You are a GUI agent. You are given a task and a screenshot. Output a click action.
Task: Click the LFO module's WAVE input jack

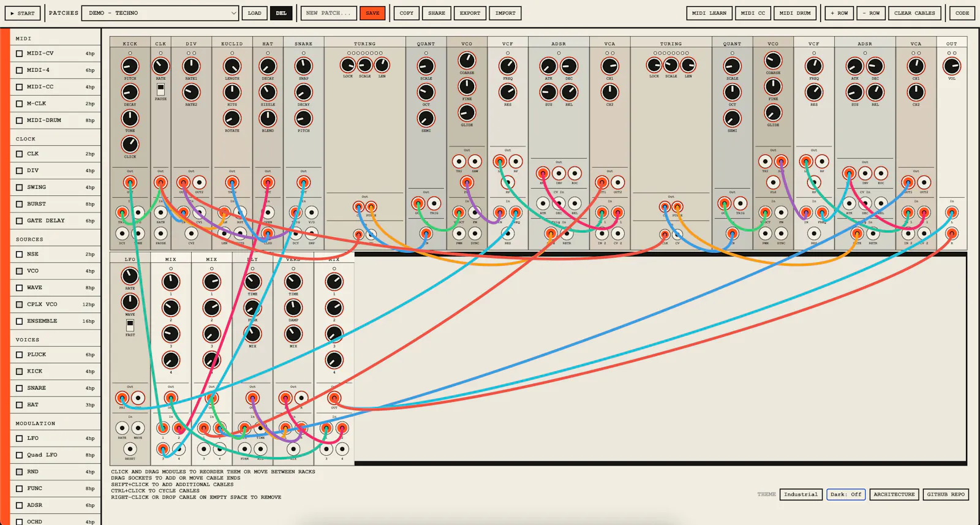138,428
